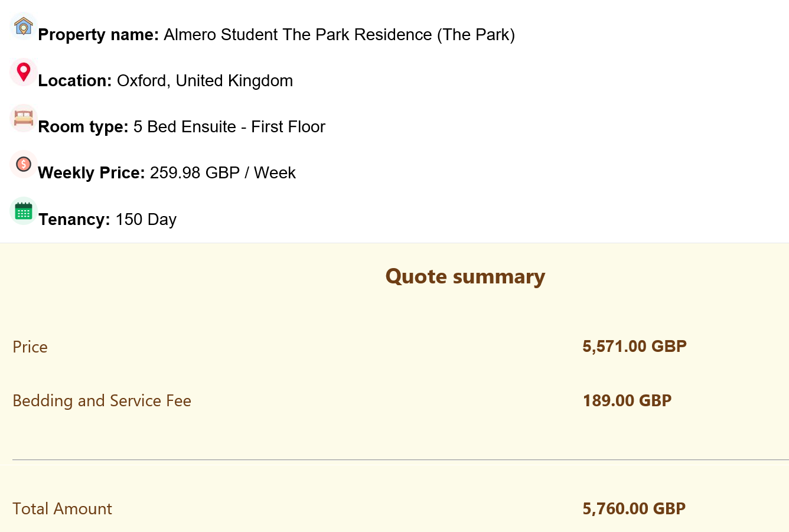Click the 150 Day tenancy value
789x532 pixels.
(146, 220)
